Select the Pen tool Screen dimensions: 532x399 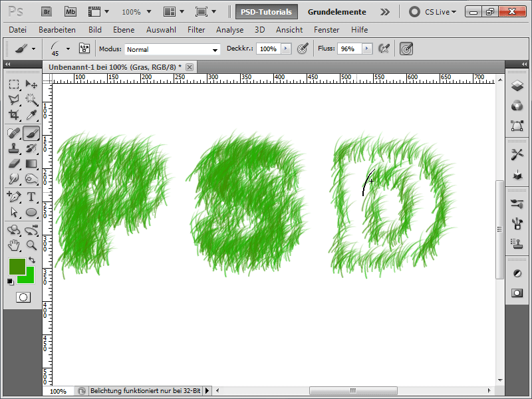coord(14,197)
